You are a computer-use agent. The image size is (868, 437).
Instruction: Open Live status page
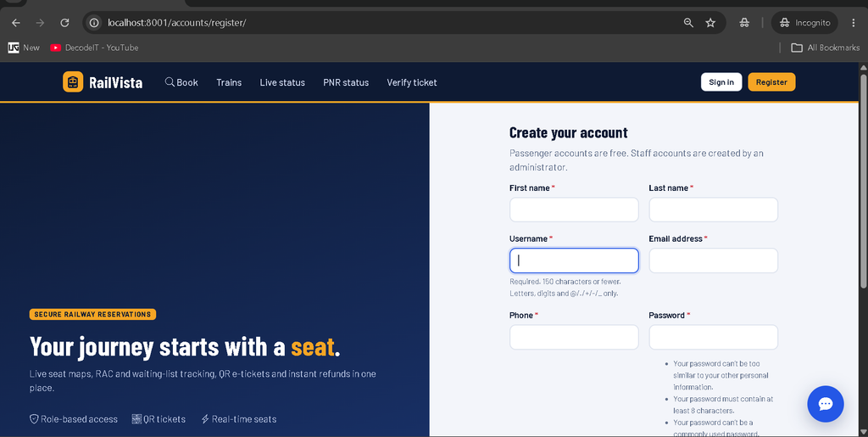(x=282, y=82)
